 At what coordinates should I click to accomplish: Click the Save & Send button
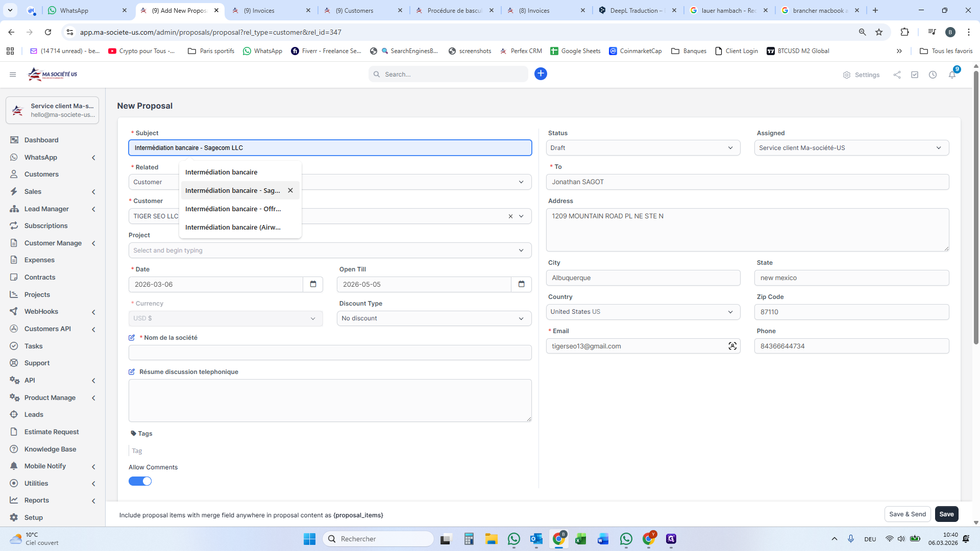907,514
